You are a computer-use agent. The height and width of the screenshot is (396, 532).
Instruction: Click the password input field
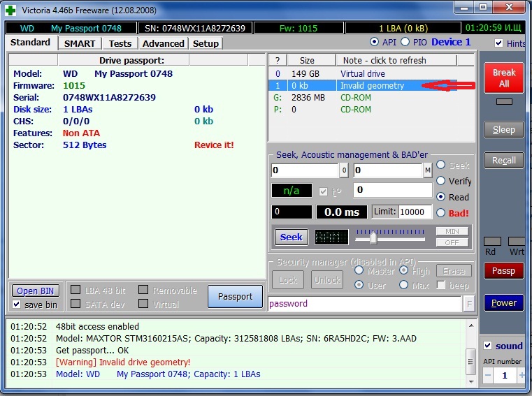tap(365, 304)
